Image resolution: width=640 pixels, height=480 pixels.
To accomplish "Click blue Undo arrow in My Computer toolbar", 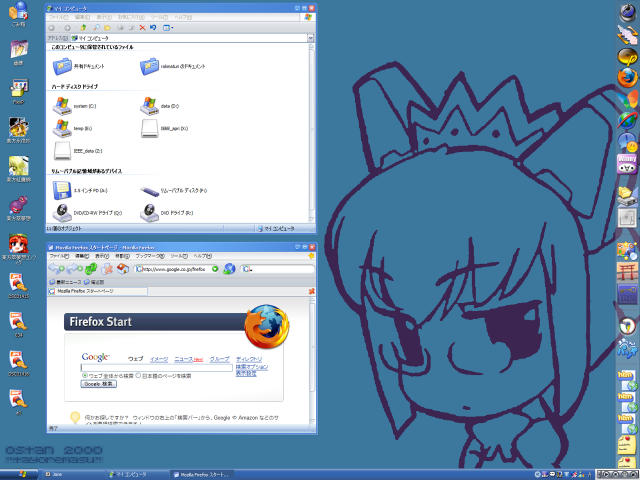I will [153, 28].
